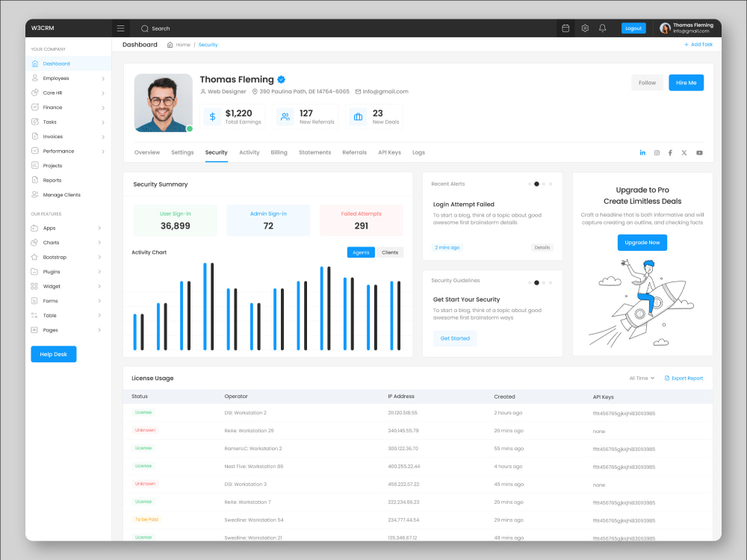This screenshot has height=560, width=747.
Task: Click the verified badge beside Thomas Fleming
Action: pos(282,80)
